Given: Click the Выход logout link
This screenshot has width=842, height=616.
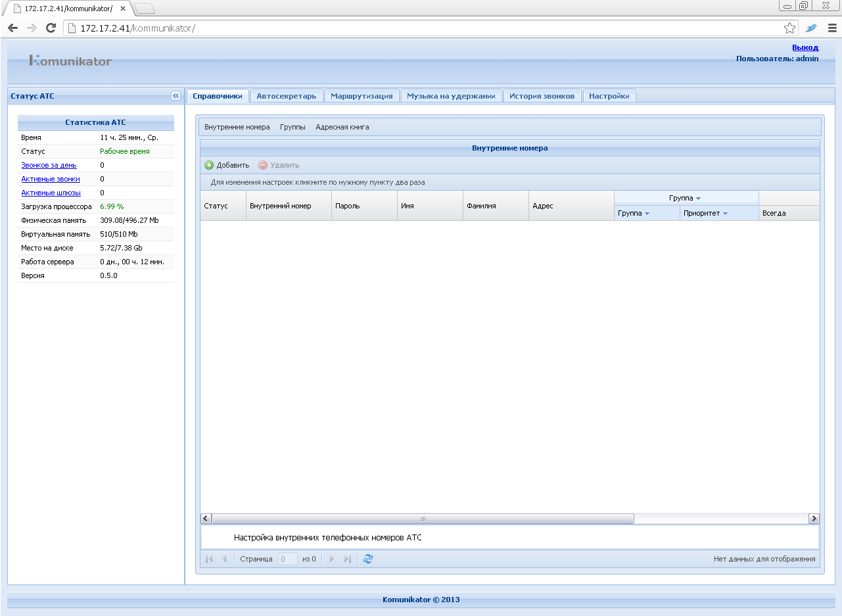Looking at the screenshot, I should coord(805,47).
